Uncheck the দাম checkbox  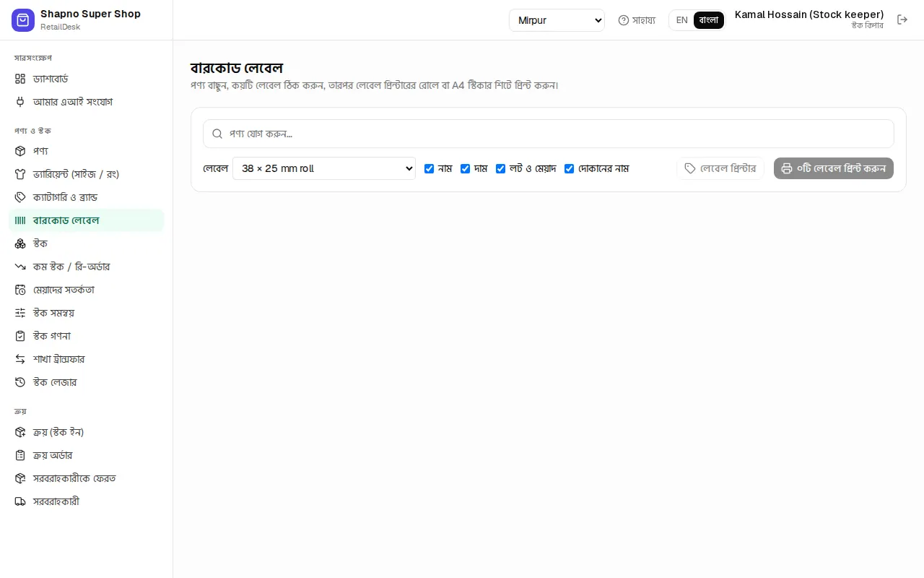[466, 168]
